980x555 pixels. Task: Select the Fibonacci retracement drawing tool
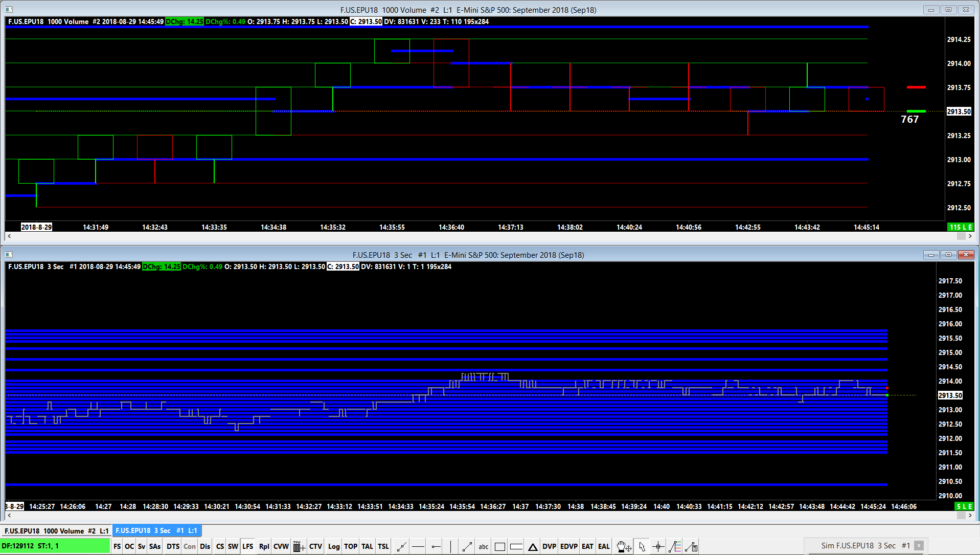pyautogui.click(x=675, y=546)
